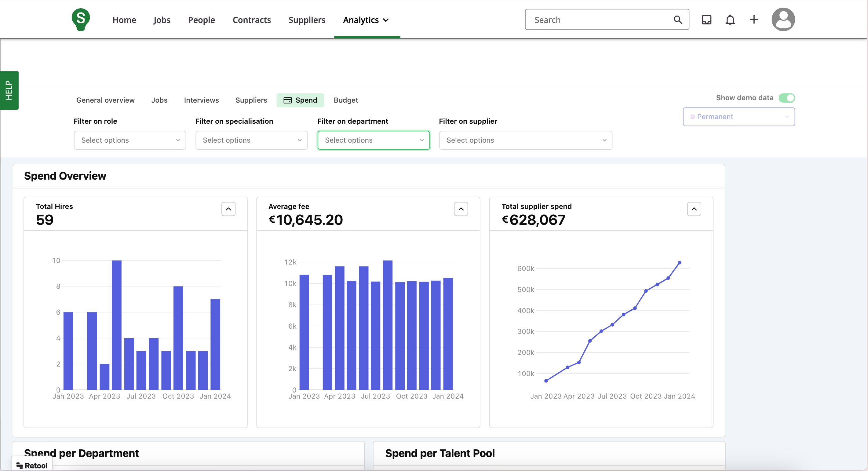868x471 pixels.
Task: Click the green HELP side button
Action: 9,90
